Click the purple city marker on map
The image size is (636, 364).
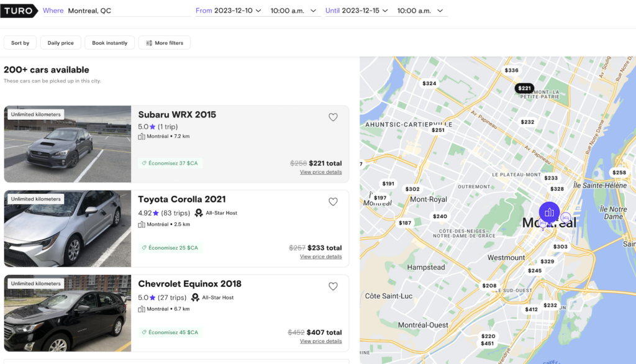tap(549, 212)
